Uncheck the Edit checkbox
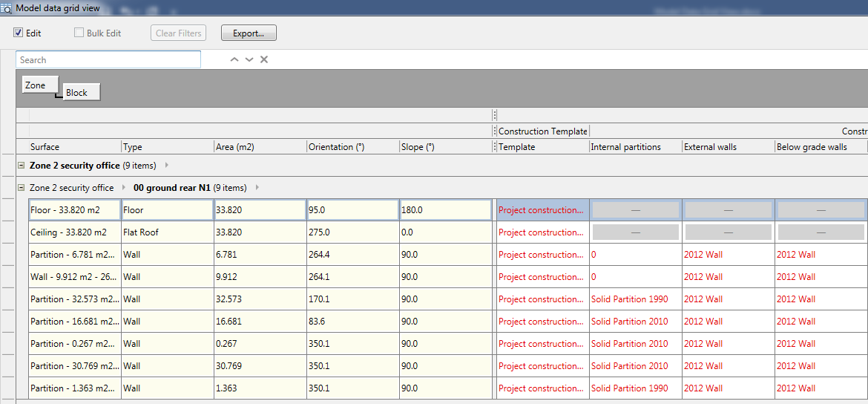The height and width of the screenshot is (404, 868). click(19, 33)
